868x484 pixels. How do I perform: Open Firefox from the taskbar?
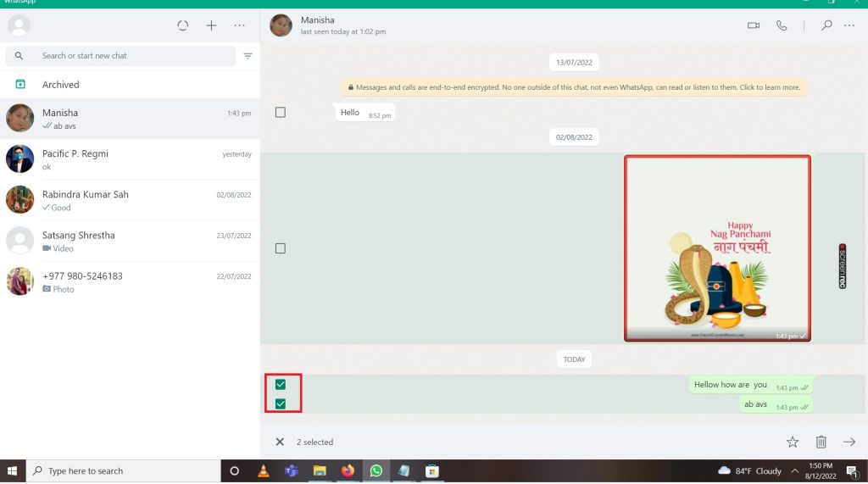pos(348,470)
